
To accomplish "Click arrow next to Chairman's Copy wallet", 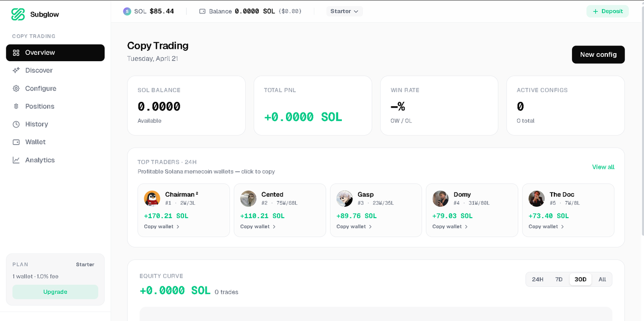I will [x=178, y=227].
